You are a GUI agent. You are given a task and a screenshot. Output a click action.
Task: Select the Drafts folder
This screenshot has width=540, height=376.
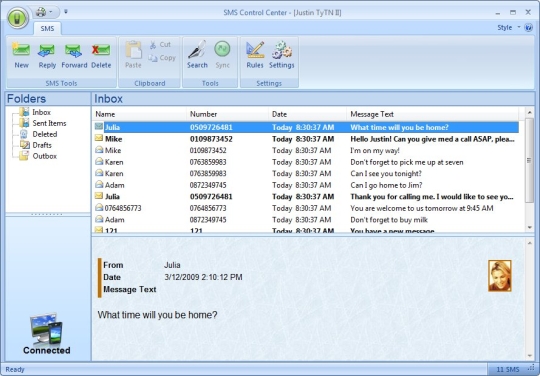(x=42, y=145)
